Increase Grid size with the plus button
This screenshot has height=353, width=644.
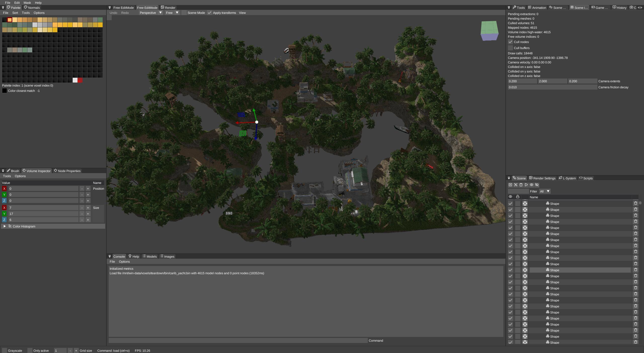(76, 350)
